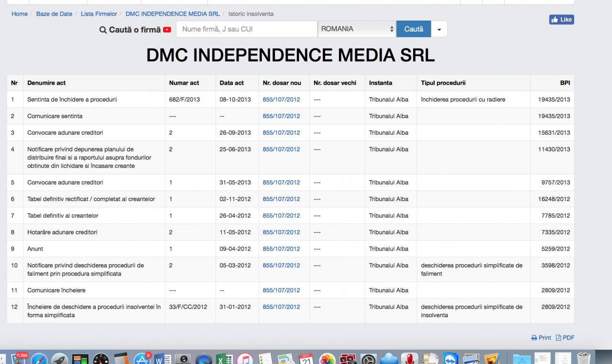Viewport: 612px width, 364px height.
Task: Open Dashboard gauge icon in Dock
Action: tap(101, 359)
